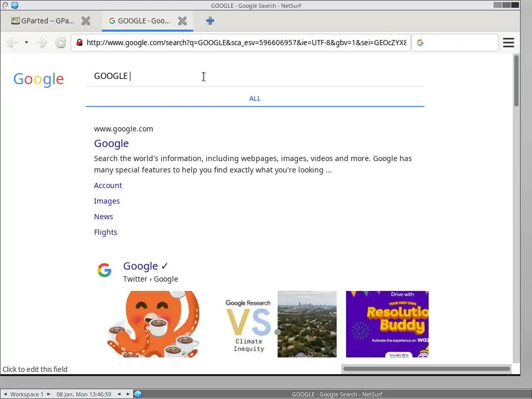
Task: Click Twitter › Google breadcrumb text
Action: click(x=151, y=279)
